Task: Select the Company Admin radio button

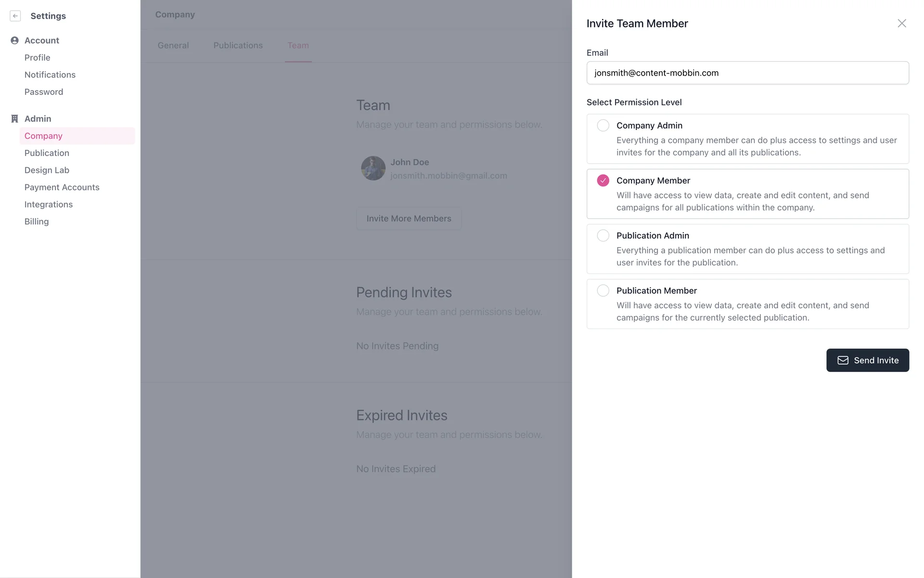Action: (x=603, y=126)
